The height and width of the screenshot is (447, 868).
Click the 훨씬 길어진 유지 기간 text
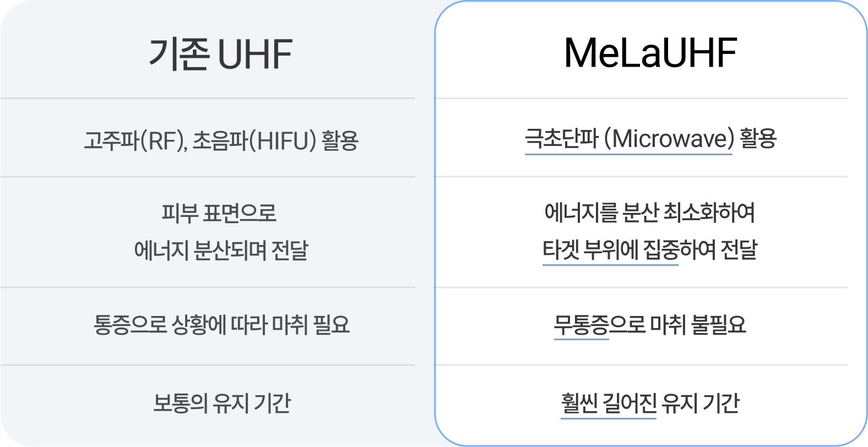click(x=650, y=403)
